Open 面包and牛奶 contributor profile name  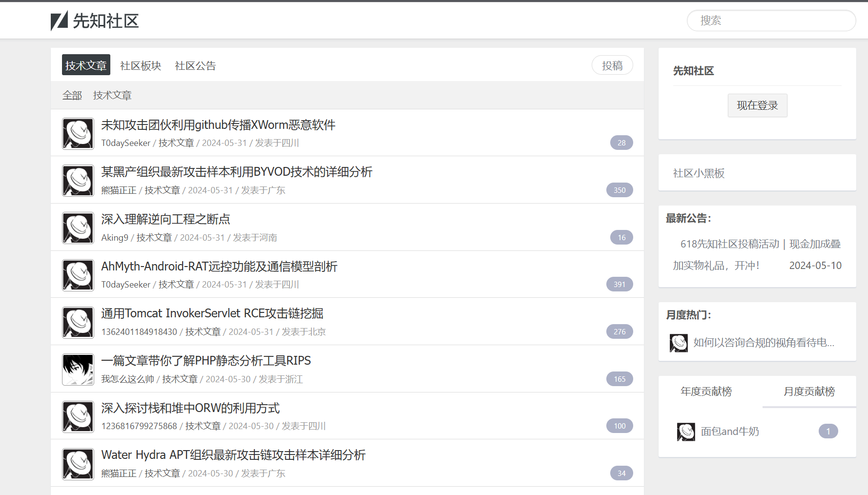(x=730, y=432)
